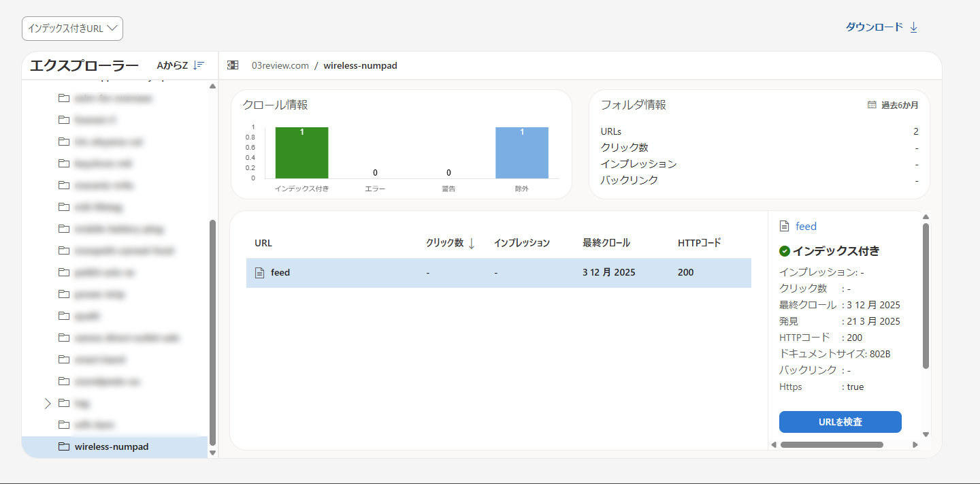Click the 03review.com breadcrumb link
980x490 pixels.
pos(280,66)
